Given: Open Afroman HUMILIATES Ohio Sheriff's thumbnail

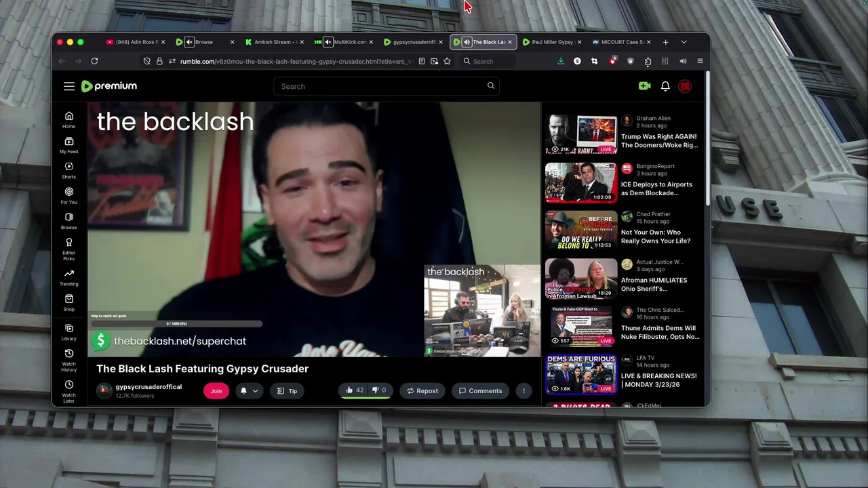Looking at the screenshot, I should [x=581, y=279].
